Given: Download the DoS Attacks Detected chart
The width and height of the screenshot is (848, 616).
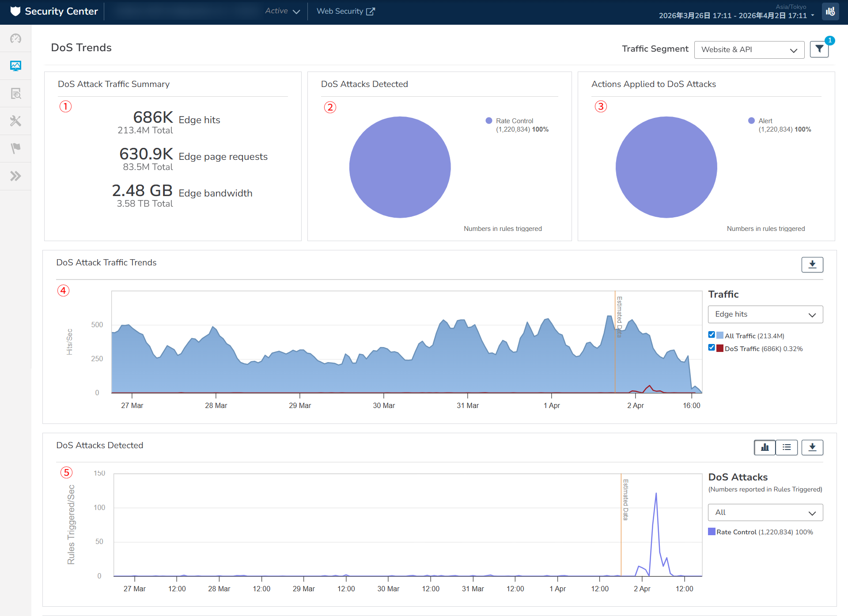Looking at the screenshot, I should click(812, 447).
